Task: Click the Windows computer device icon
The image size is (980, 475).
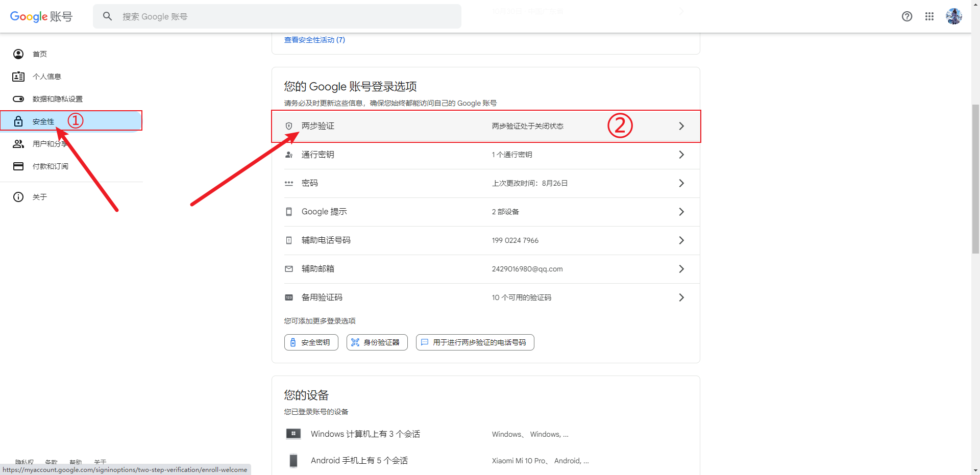Action: (293, 434)
